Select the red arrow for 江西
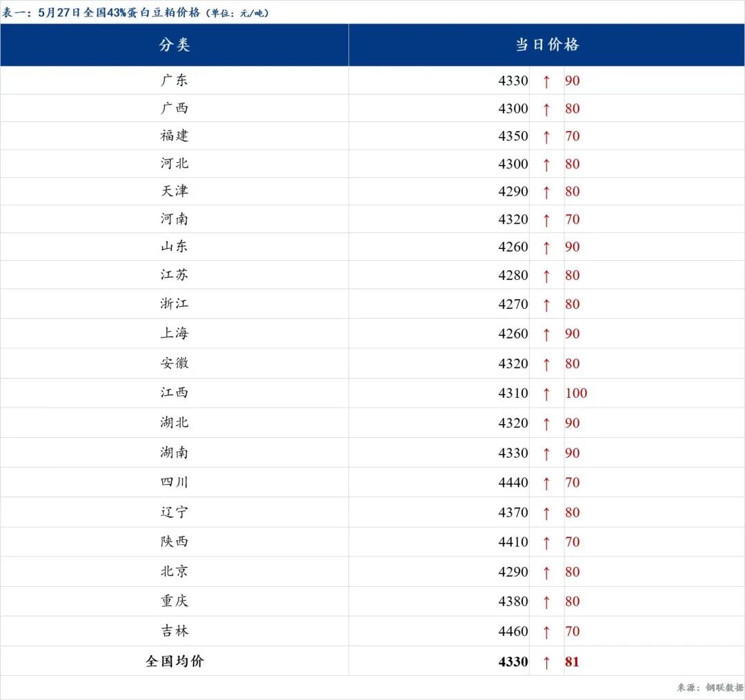745x700 pixels. point(547,393)
